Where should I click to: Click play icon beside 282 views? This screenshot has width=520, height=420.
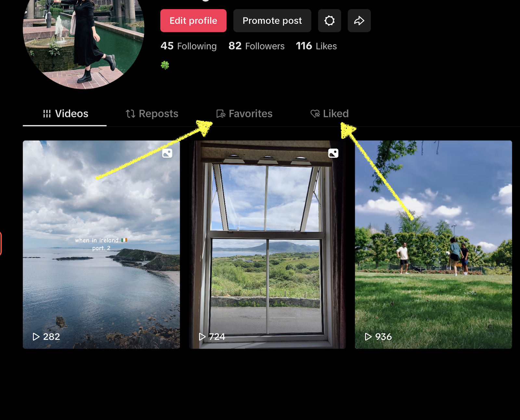[x=36, y=337]
